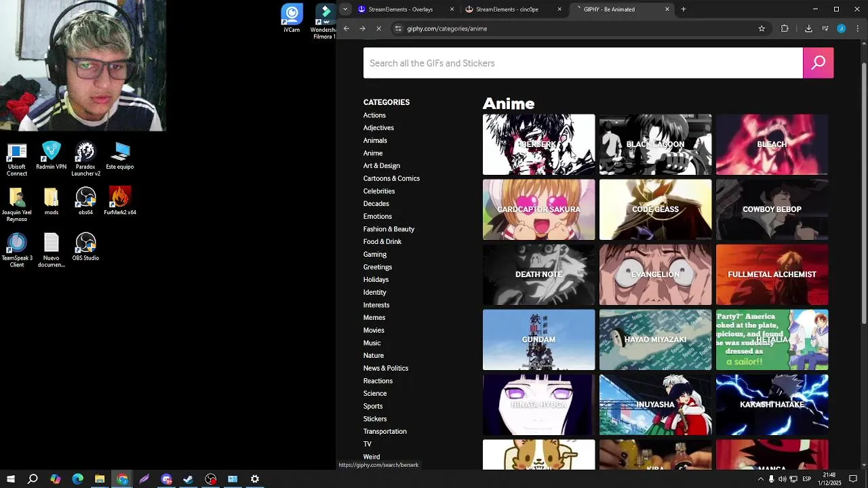Open the Bleach anime thumbnail

click(x=772, y=144)
